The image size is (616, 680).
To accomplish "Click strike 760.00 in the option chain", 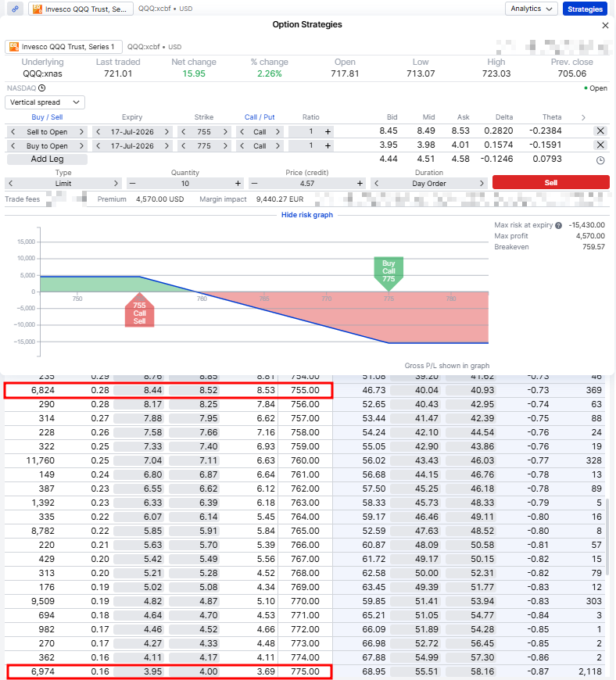I will 305,460.
